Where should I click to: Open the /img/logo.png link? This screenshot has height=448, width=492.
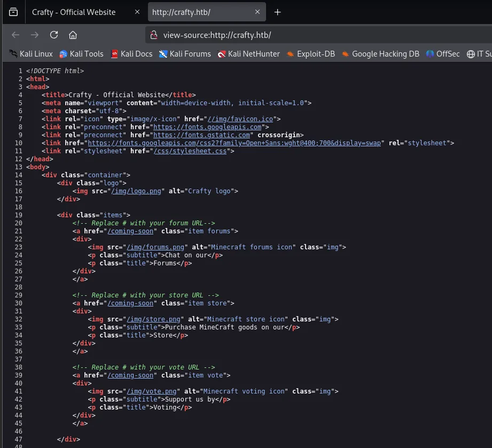(x=136, y=191)
